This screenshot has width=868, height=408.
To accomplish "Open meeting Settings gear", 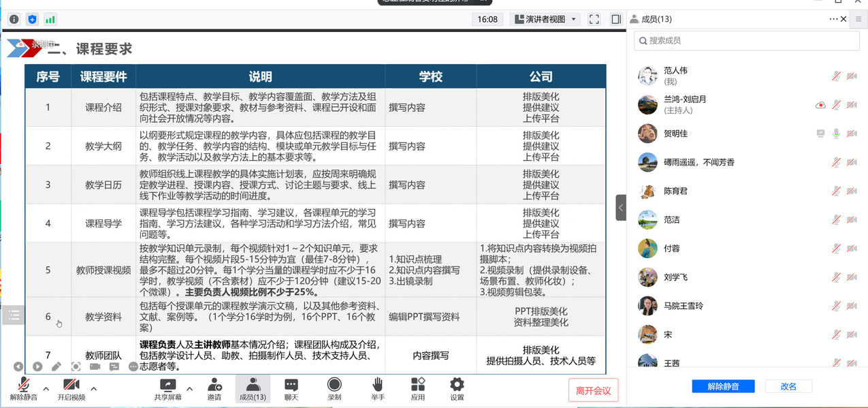I will coord(457,386).
